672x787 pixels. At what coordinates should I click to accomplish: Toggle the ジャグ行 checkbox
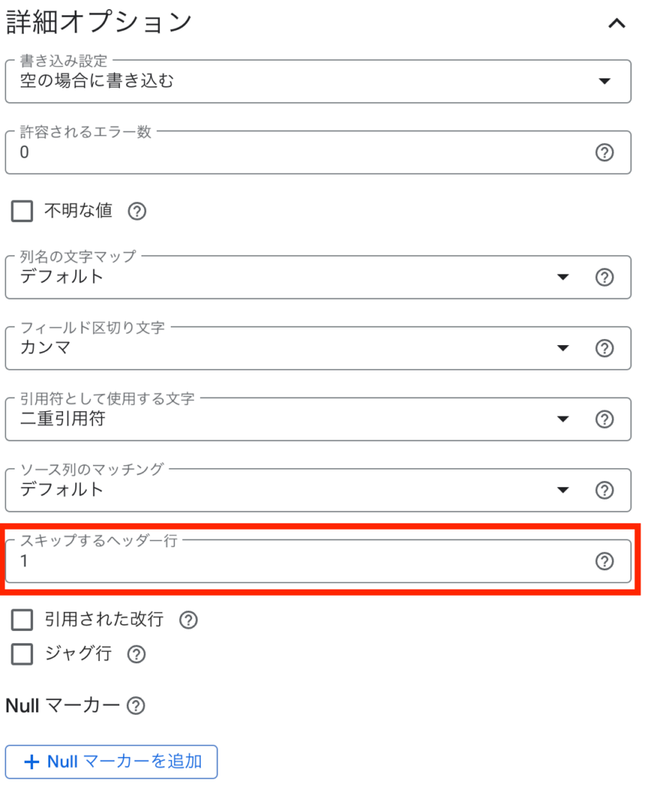22,654
